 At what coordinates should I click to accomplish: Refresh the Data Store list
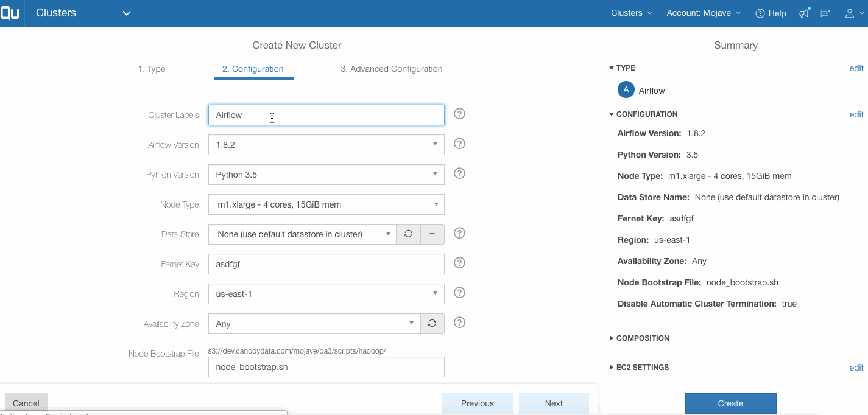click(409, 234)
